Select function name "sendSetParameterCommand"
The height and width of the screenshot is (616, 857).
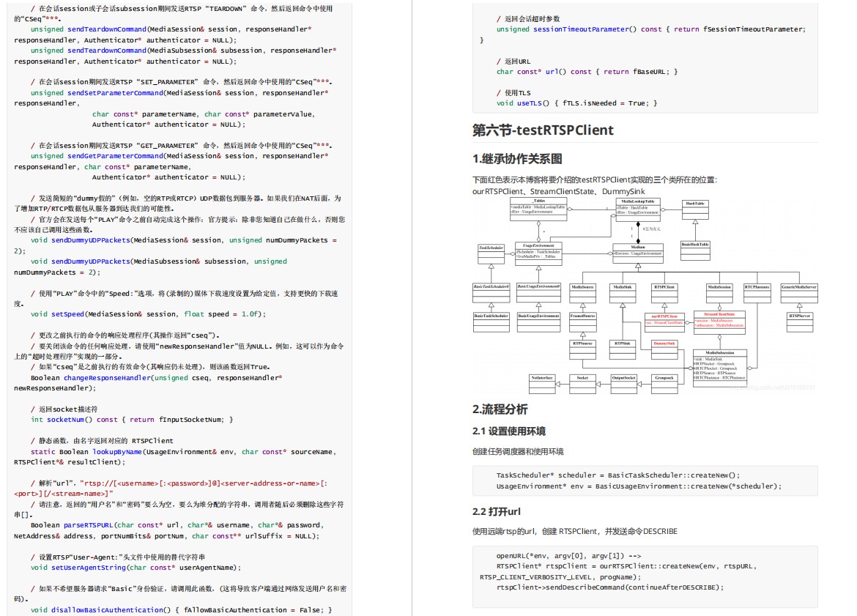[x=115, y=93]
